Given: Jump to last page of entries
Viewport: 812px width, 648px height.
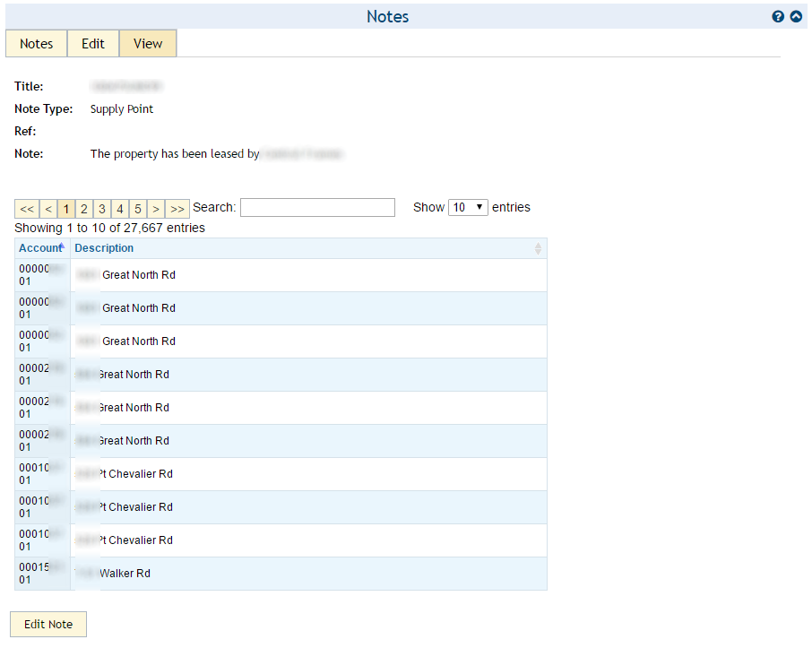Looking at the screenshot, I should pos(177,209).
